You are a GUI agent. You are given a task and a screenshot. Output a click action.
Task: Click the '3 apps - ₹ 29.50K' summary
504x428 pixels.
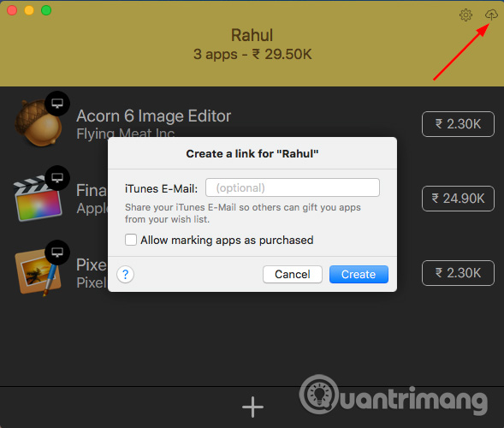click(x=252, y=54)
